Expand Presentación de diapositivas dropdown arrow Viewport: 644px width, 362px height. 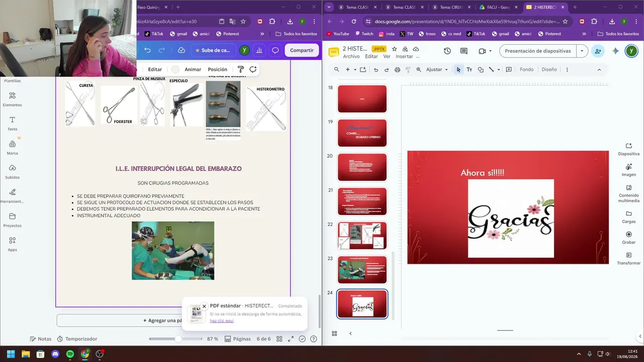582,51
